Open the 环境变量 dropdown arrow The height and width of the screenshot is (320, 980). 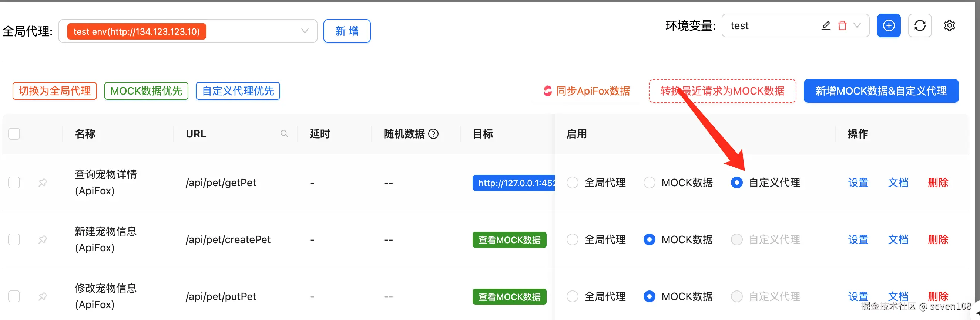[857, 25]
